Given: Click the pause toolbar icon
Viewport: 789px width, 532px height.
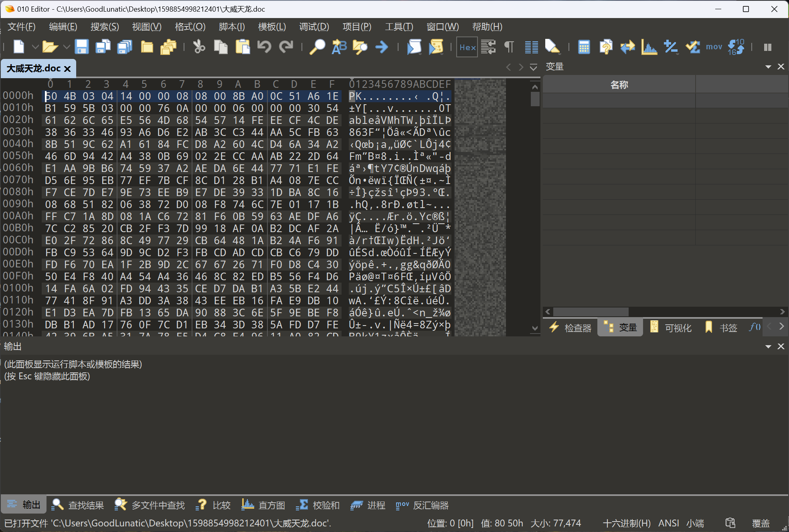Looking at the screenshot, I should tap(768, 47).
